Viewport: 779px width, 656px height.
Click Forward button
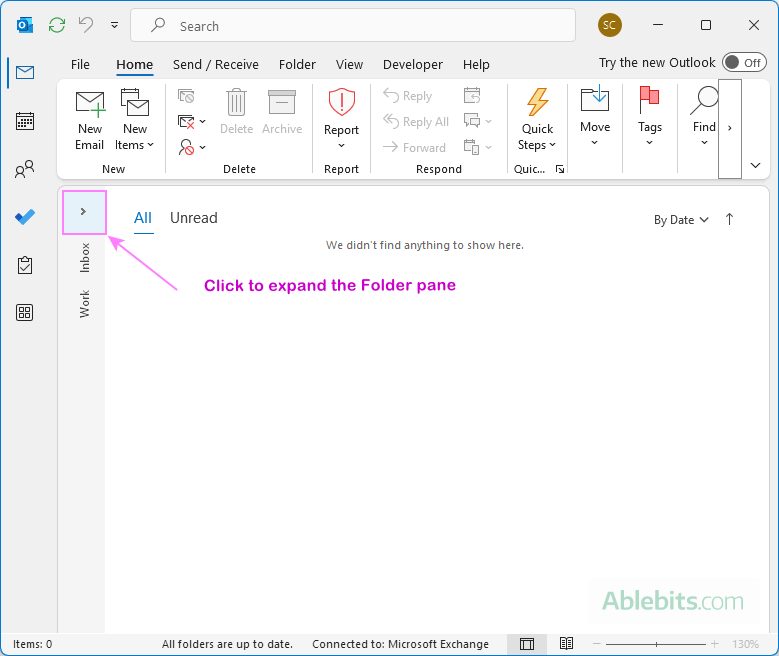point(414,147)
